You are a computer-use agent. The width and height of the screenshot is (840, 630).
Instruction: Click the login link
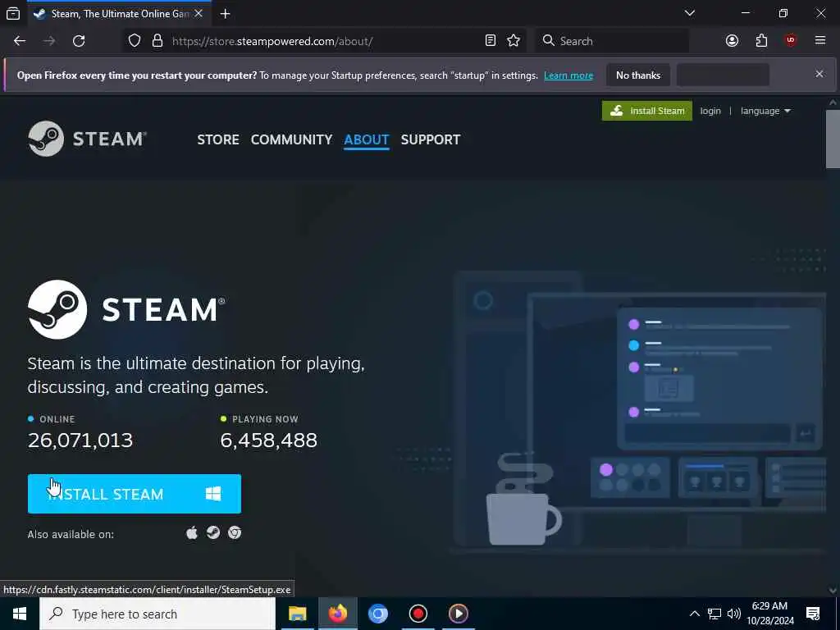(710, 111)
